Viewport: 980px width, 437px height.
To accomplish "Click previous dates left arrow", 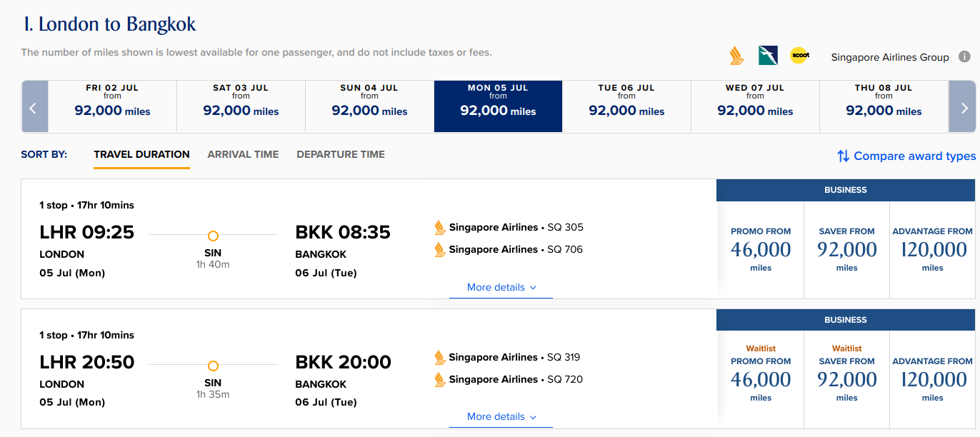I will pos(34,107).
